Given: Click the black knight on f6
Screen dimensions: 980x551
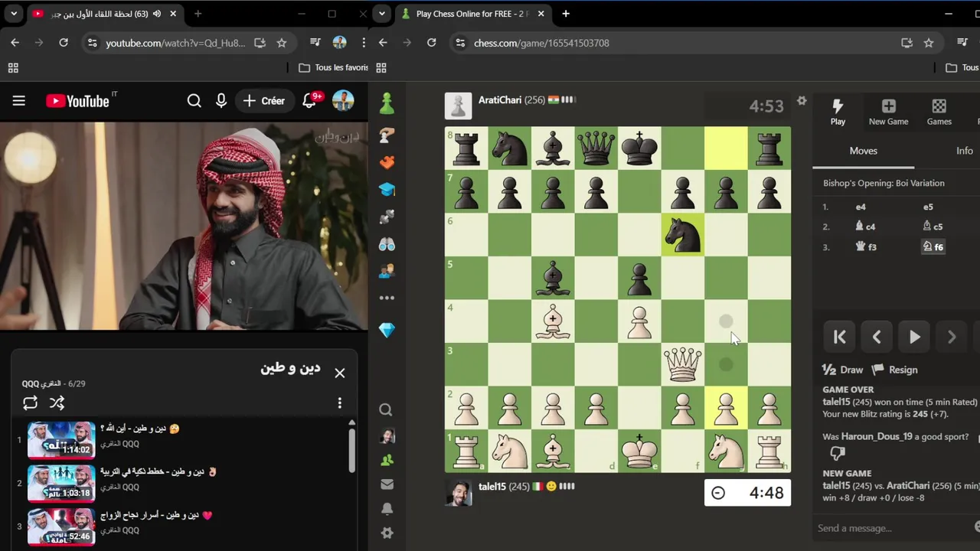Looking at the screenshot, I should click(x=682, y=234).
